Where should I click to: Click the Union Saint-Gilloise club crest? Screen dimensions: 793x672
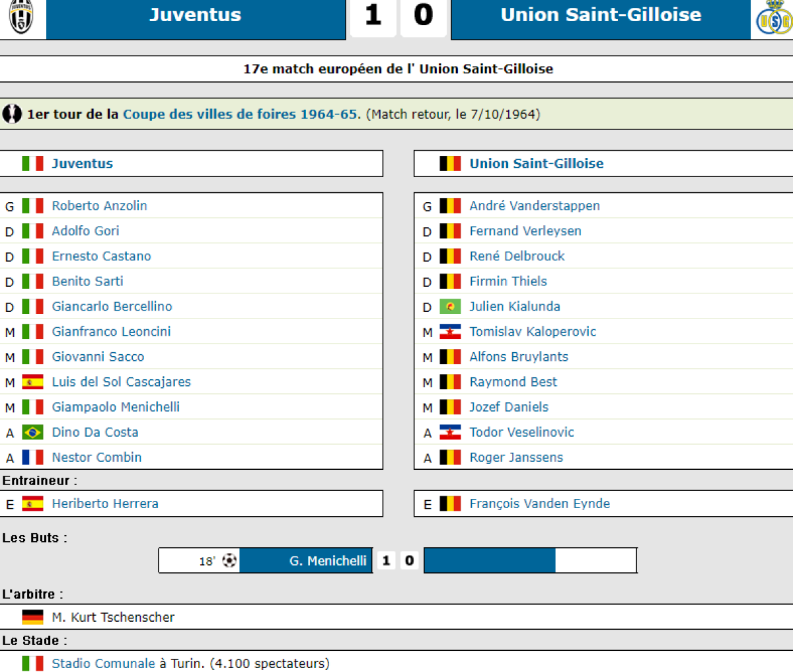pyautogui.click(x=773, y=20)
